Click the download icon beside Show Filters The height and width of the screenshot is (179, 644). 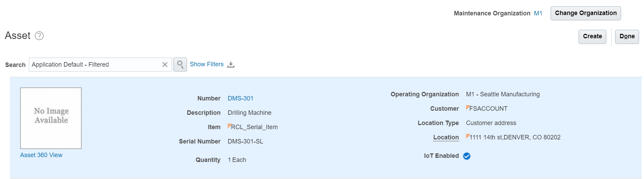[231, 65]
